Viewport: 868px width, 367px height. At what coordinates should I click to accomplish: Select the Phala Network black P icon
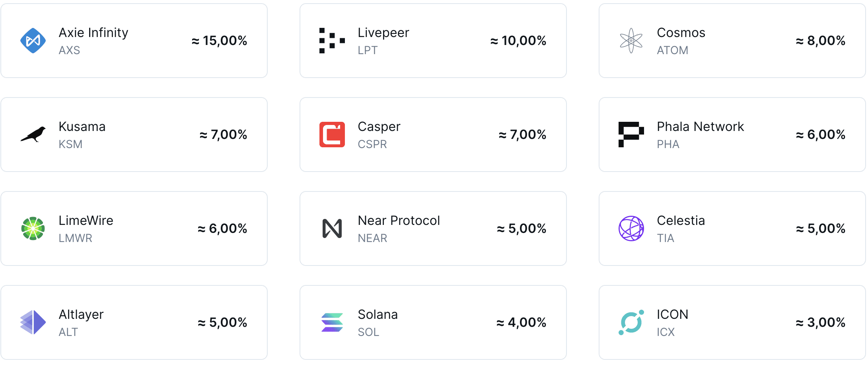[631, 135]
